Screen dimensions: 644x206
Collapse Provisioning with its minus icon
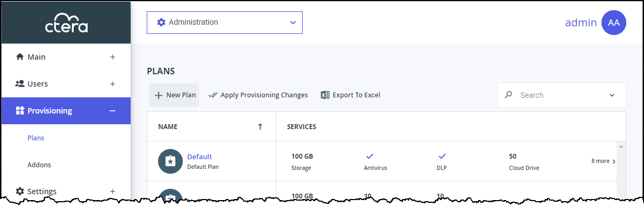click(112, 111)
